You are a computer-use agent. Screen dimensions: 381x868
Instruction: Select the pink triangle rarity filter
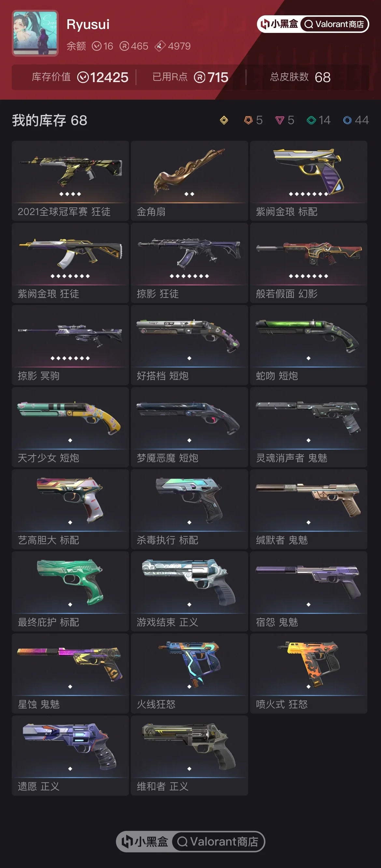(x=285, y=120)
